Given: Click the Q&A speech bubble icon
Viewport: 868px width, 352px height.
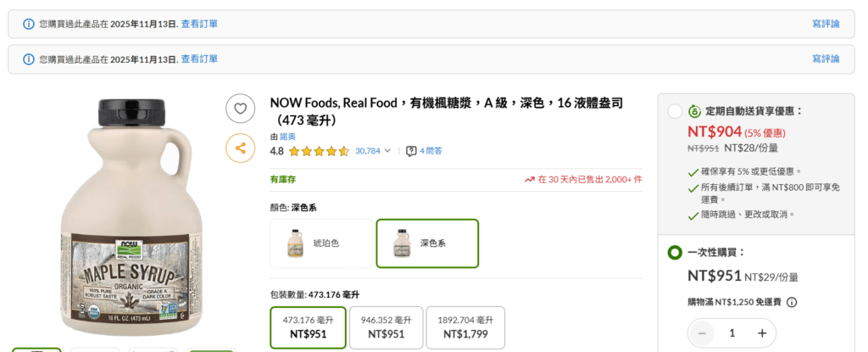Looking at the screenshot, I should 411,151.
